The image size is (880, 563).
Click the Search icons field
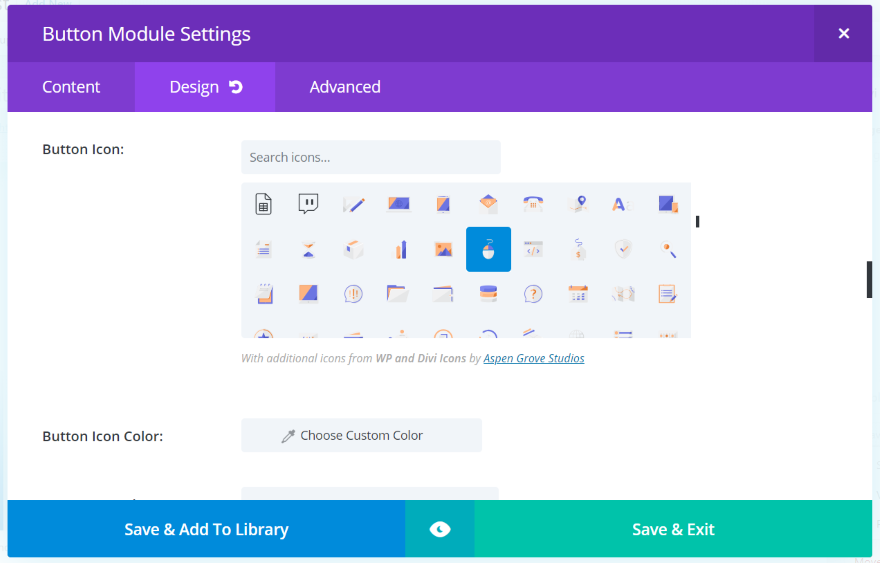pyautogui.click(x=370, y=157)
